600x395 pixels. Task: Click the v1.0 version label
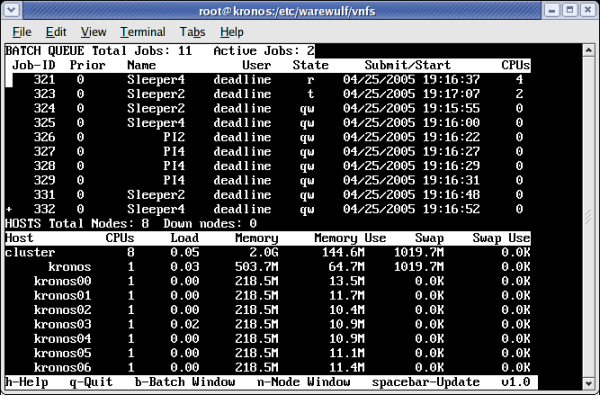coord(516,382)
